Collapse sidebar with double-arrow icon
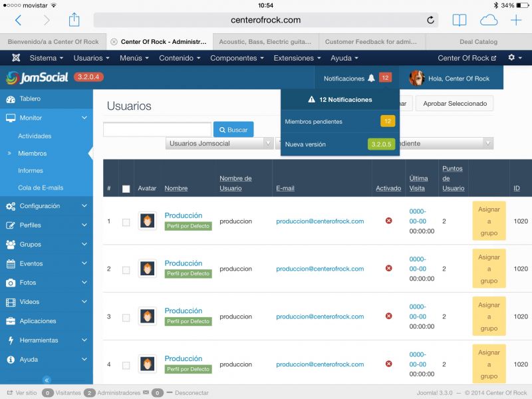 [47, 380]
